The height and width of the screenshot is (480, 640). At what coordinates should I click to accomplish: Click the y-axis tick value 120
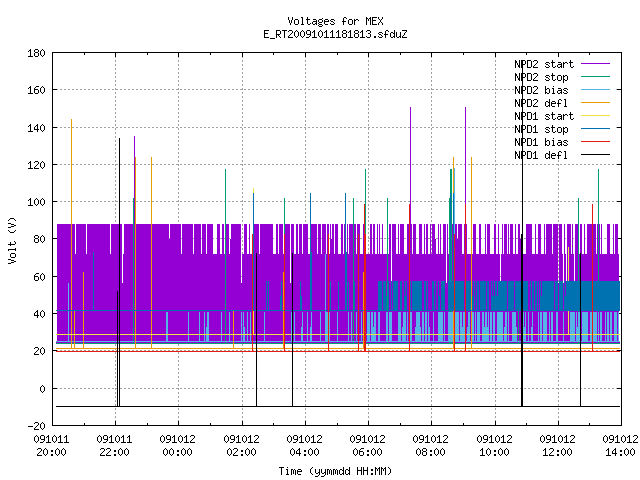(36, 165)
